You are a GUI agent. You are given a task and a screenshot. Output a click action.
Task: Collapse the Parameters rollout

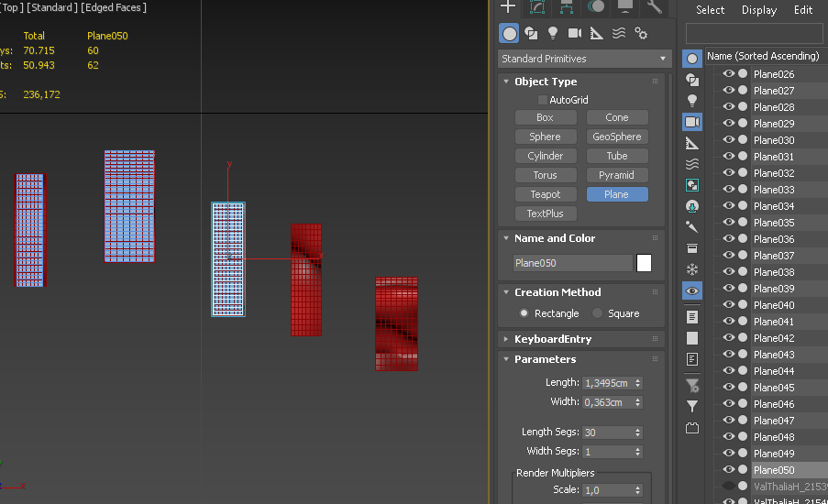click(545, 359)
